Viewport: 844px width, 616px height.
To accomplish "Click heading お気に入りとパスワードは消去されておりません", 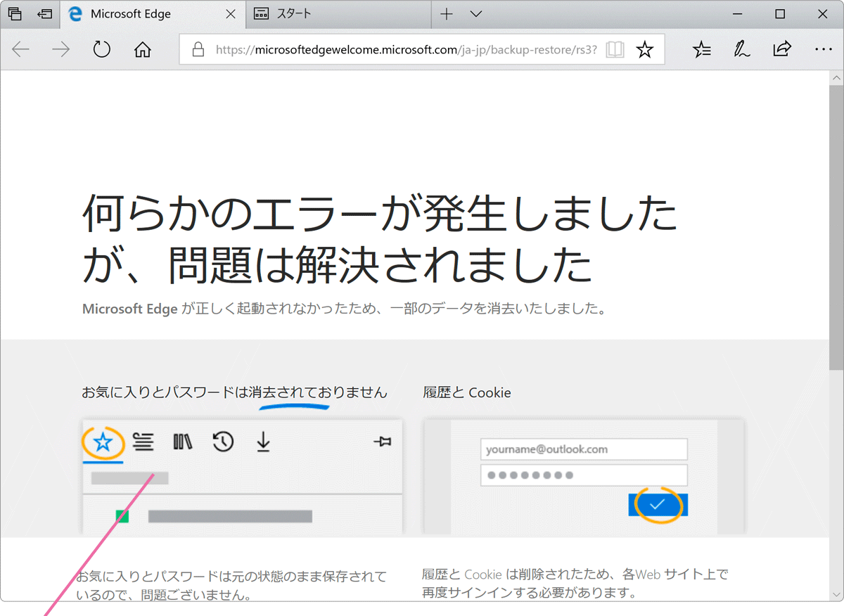I will [234, 392].
